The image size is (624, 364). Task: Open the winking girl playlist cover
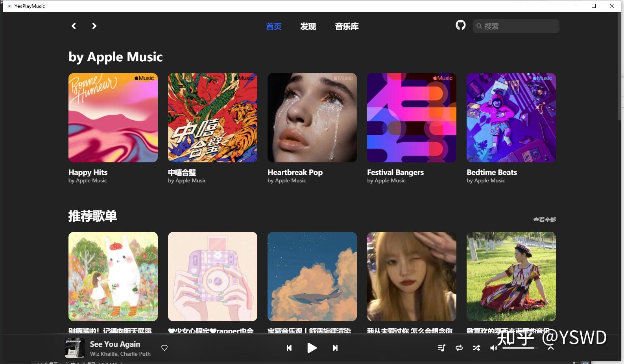412,276
